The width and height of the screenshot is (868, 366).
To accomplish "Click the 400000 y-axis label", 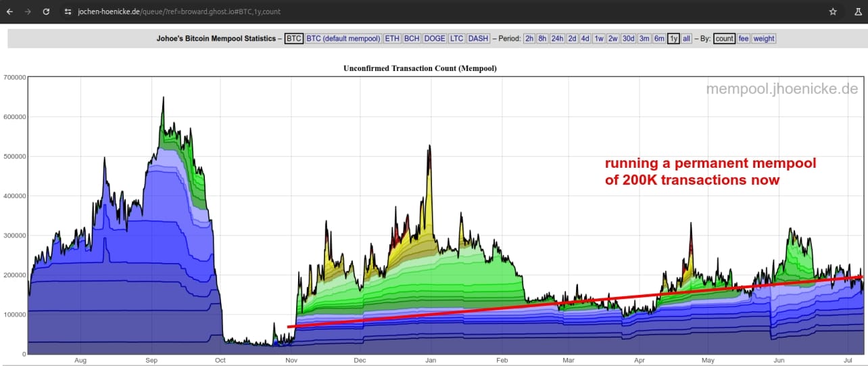I will tap(14, 196).
